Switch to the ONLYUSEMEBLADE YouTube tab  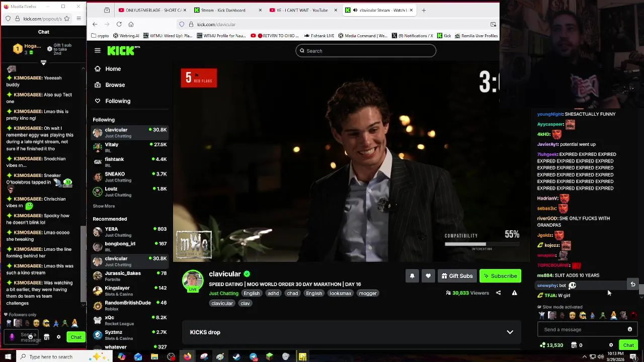pyautogui.click(x=151, y=10)
